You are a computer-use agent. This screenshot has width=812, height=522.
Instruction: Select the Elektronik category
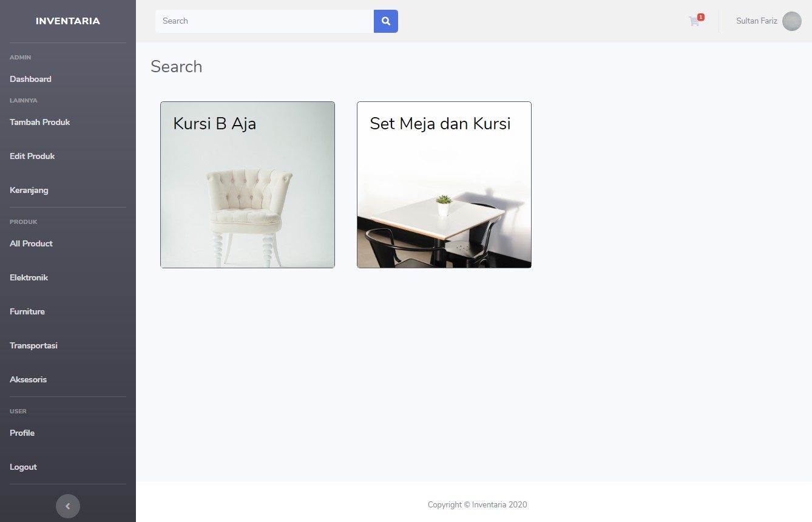point(29,277)
